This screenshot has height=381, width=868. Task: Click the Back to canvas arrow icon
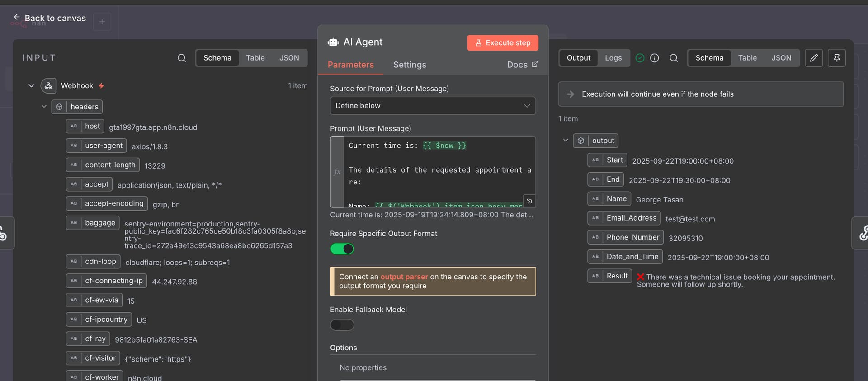click(x=17, y=17)
